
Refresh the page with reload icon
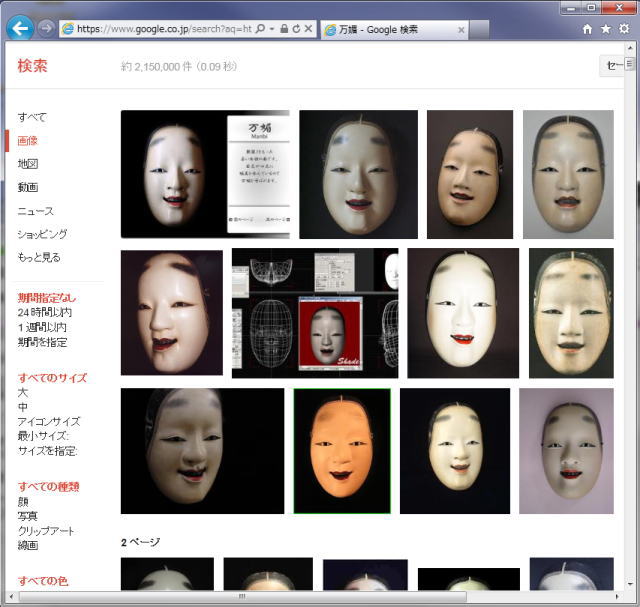click(296, 29)
